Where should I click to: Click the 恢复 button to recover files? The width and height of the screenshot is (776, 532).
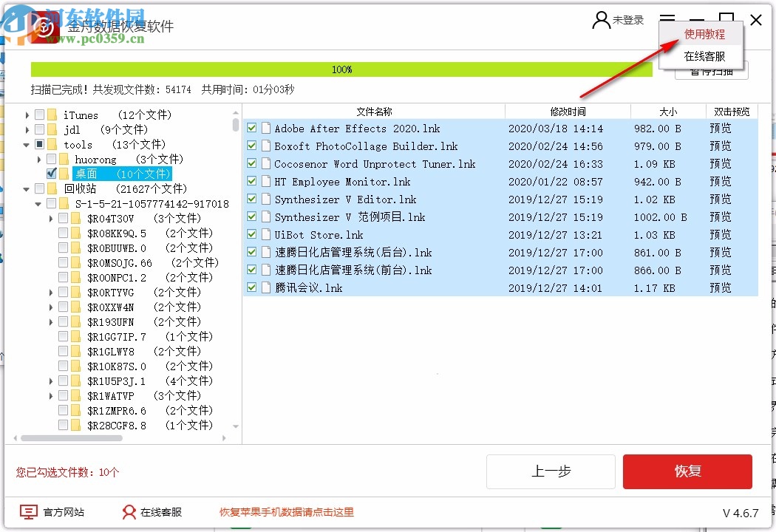(687, 471)
